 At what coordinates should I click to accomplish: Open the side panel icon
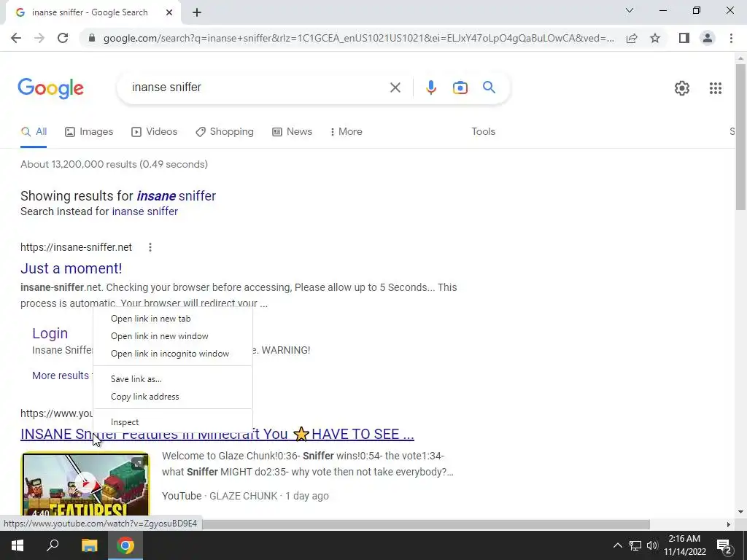click(x=684, y=38)
